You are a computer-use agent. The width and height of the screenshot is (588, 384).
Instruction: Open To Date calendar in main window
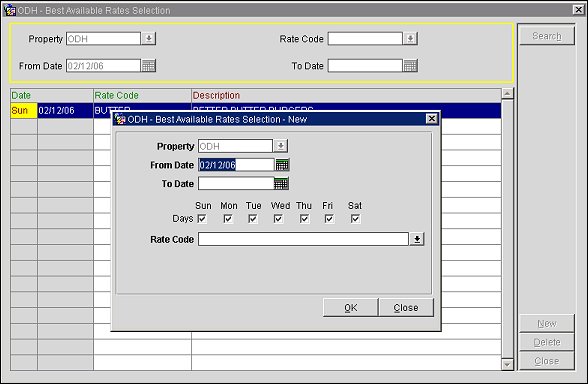(x=410, y=66)
